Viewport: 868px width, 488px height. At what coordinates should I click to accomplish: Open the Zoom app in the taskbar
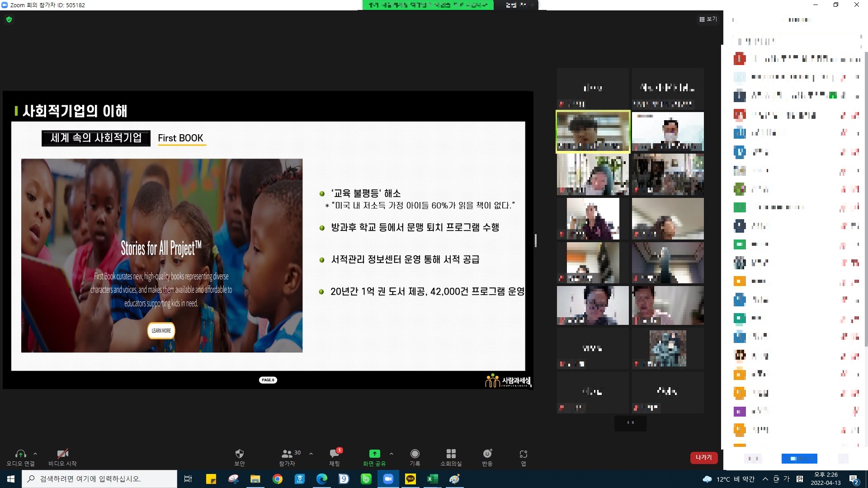click(x=388, y=479)
